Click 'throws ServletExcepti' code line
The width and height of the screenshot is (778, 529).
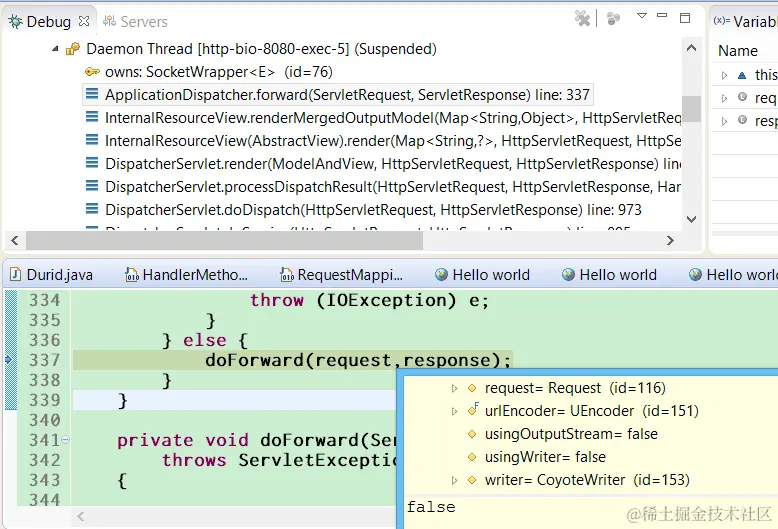(x=278, y=460)
